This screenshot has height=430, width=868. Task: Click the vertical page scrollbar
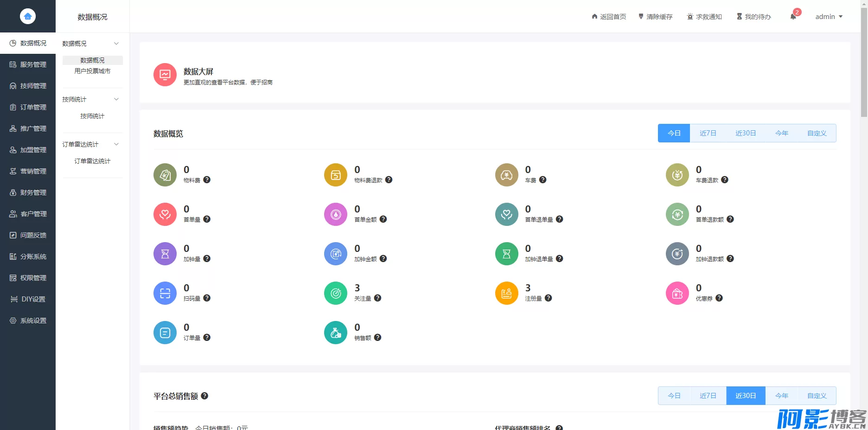pos(864,60)
